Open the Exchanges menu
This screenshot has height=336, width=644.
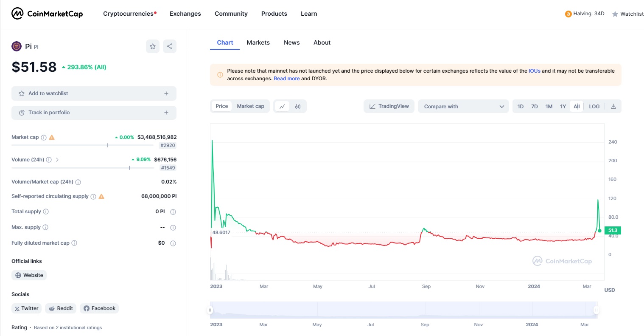pyautogui.click(x=185, y=14)
